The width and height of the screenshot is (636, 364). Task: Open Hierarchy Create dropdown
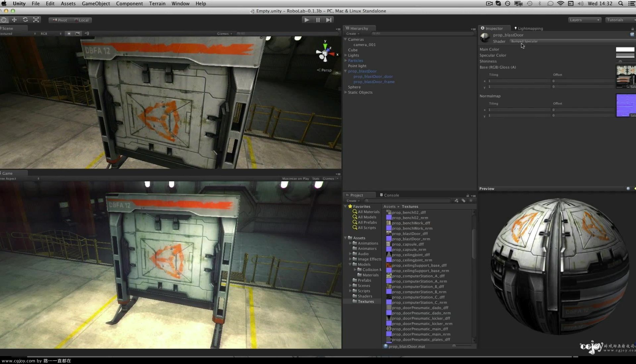point(352,34)
